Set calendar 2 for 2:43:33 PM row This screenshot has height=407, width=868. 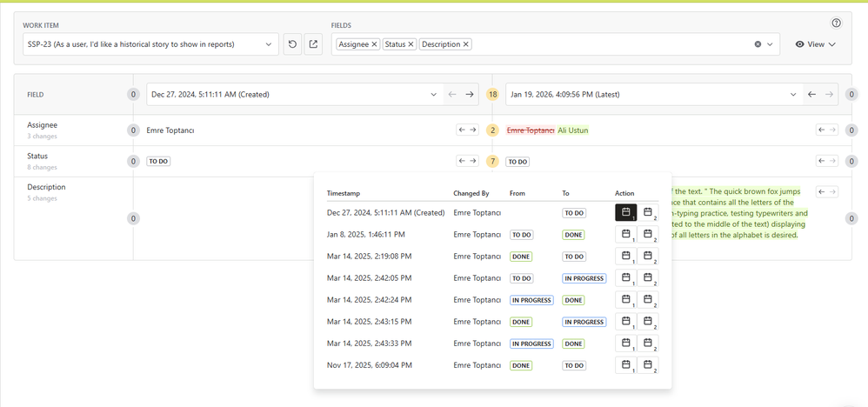[648, 344]
